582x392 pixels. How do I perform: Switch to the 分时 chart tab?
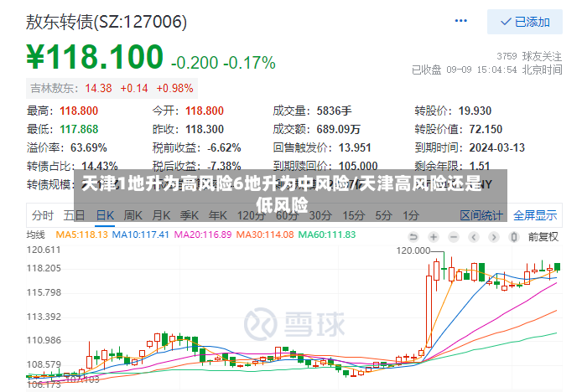coord(43,215)
